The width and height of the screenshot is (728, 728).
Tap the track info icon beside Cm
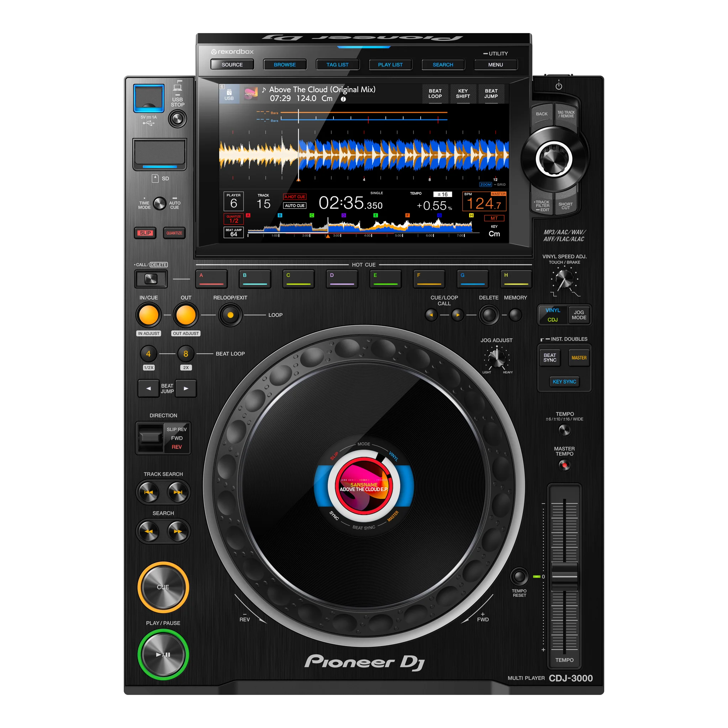pyautogui.click(x=343, y=99)
